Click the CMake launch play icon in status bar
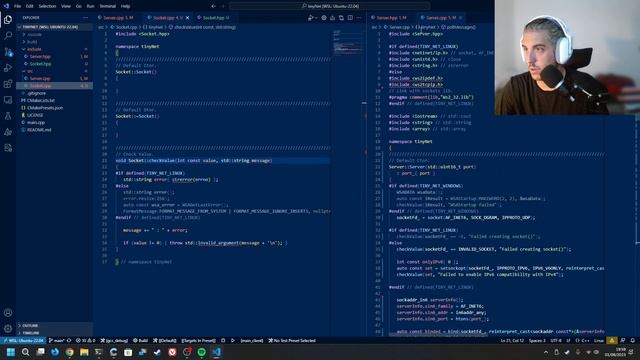Viewport: 640px width, 360px height. click(233, 340)
